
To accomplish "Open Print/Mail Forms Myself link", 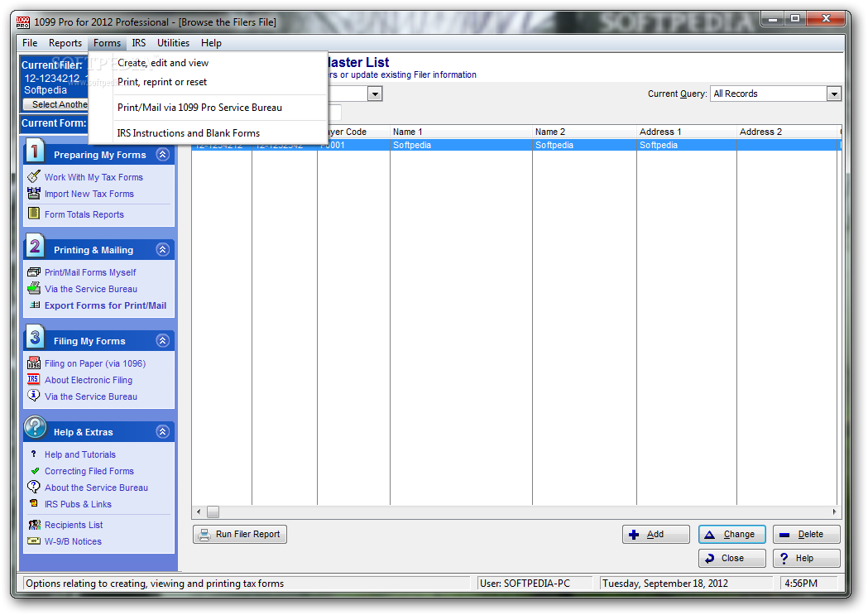I will point(90,272).
